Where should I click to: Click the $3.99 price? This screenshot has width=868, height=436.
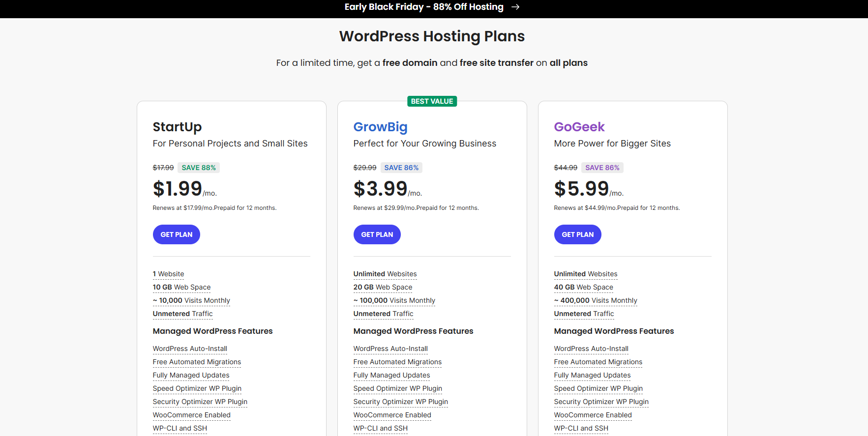pyautogui.click(x=380, y=189)
